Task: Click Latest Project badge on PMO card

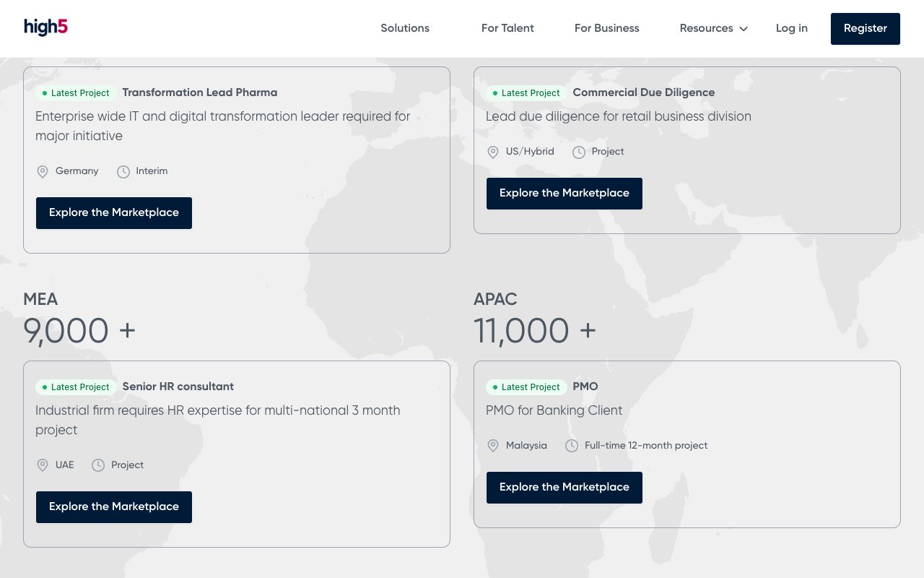Action: click(526, 387)
